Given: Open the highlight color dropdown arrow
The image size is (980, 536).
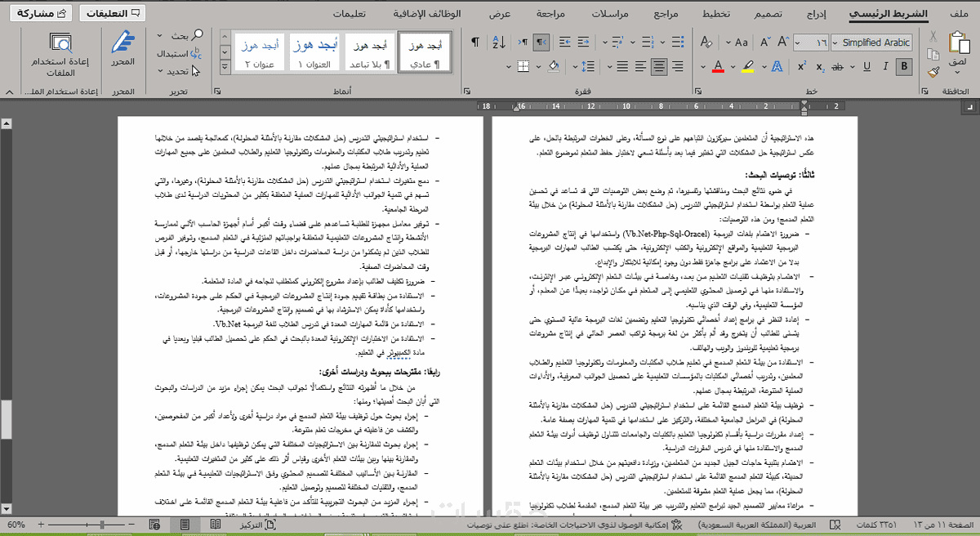Looking at the screenshot, I should 733,67.
